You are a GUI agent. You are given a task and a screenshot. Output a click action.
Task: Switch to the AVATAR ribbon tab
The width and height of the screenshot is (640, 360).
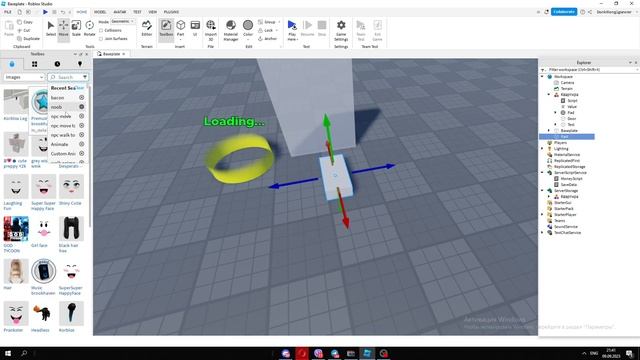coord(120,12)
